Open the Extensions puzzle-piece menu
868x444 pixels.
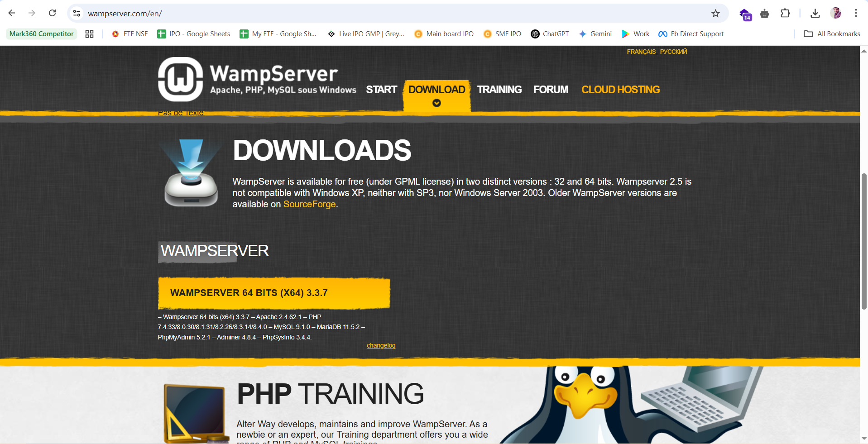click(x=785, y=13)
